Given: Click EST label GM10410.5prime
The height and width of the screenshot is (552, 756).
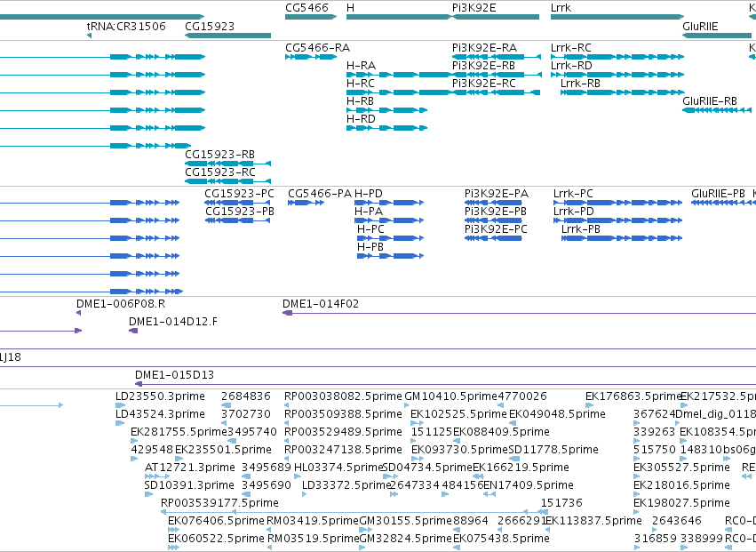Looking at the screenshot, I should click(450, 396).
